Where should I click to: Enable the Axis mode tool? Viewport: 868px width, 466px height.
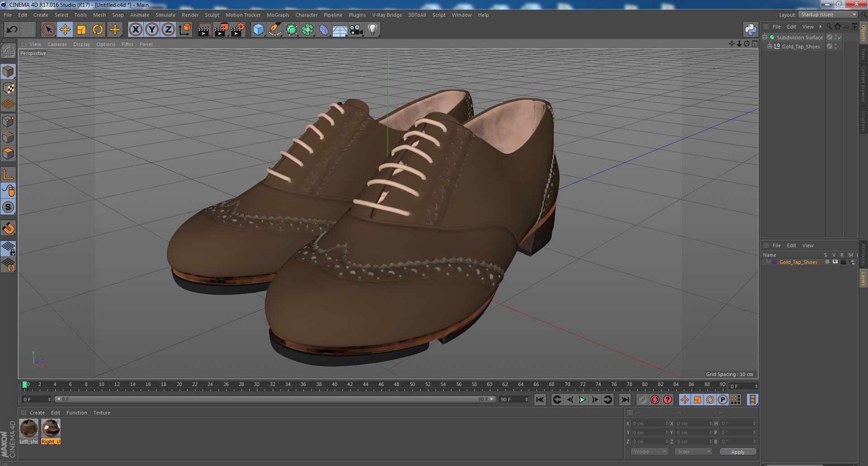[8, 174]
